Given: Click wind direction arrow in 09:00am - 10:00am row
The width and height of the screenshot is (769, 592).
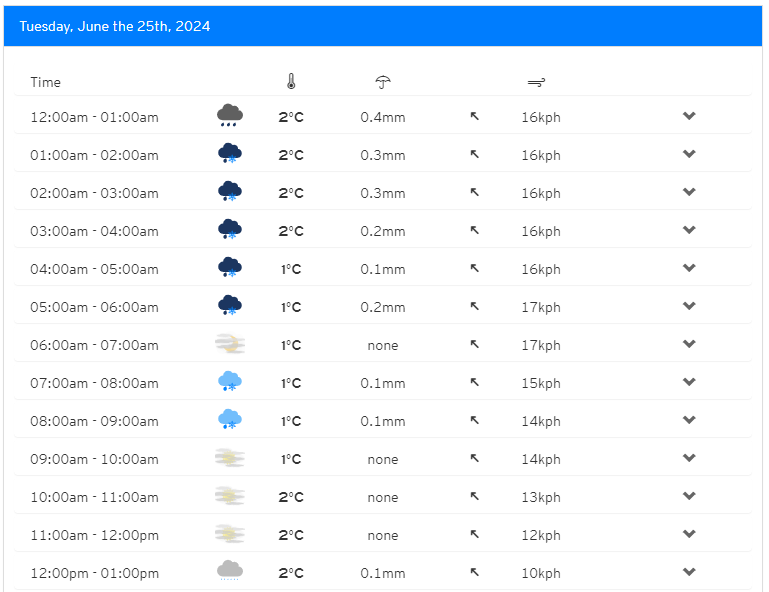Looking at the screenshot, I should pyautogui.click(x=474, y=458).
